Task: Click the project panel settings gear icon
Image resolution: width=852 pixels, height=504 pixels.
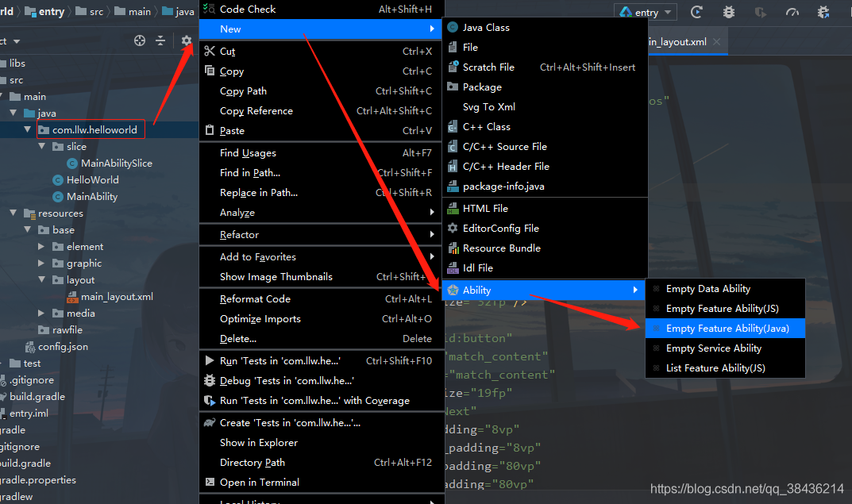Action: pyautogui.click(x=187, y=40)
